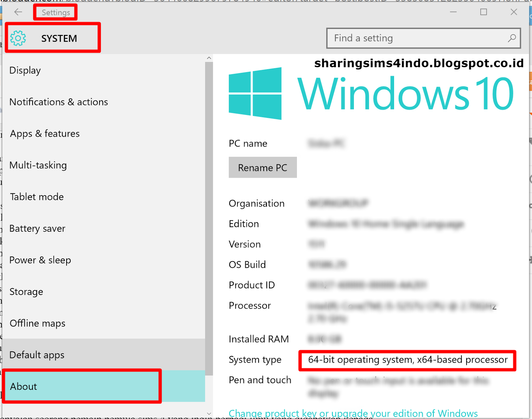Viewport: 532px width, 419px height.
Task: Minimize the Settings window
Action: [x=453, y=12]
